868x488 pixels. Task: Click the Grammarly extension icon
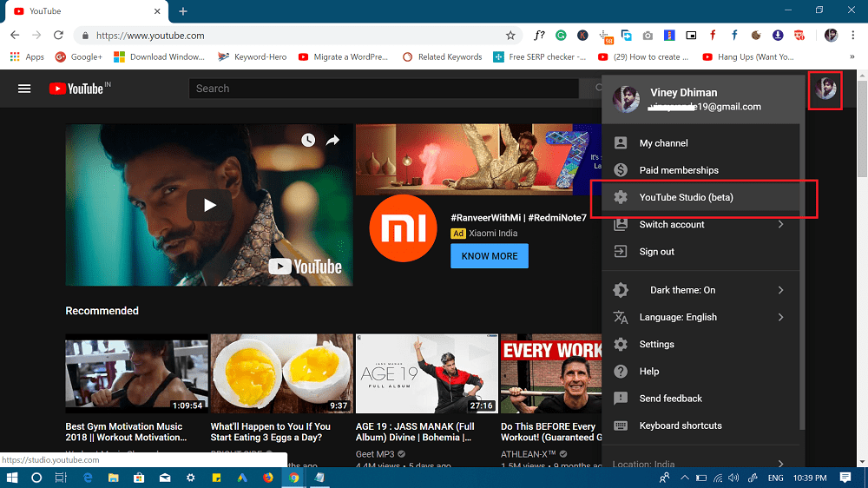click(x=561, y=36)
